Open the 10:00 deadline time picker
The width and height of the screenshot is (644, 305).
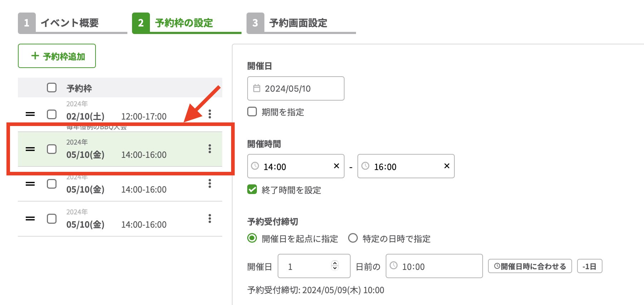pyautogui.click(x=434, y=266)
